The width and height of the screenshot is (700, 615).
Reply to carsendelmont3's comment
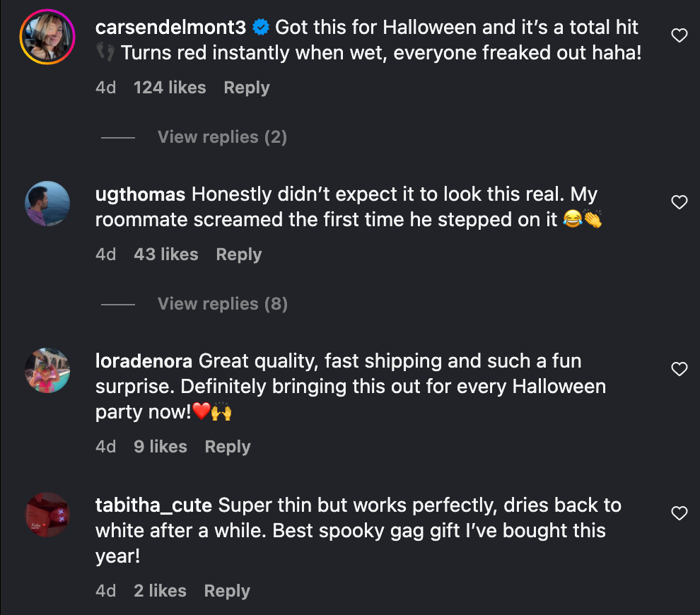pos(246,88)
